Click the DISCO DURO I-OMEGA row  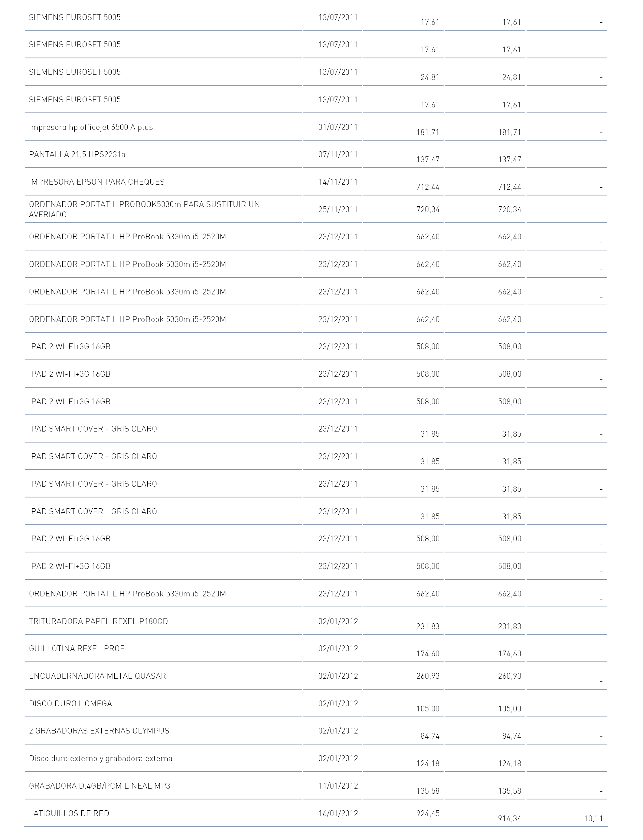pyautogui.click(x=316, y=703)
